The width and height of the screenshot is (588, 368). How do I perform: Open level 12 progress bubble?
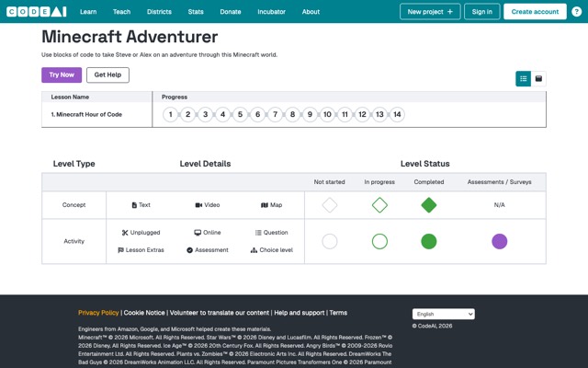point(362,114)
